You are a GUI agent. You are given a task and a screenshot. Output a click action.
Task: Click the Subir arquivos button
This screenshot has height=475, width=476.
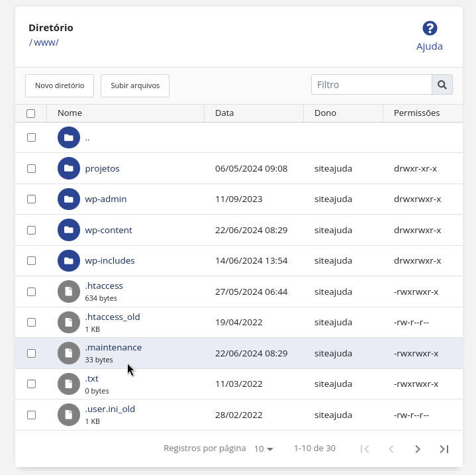tap(135, 85)
